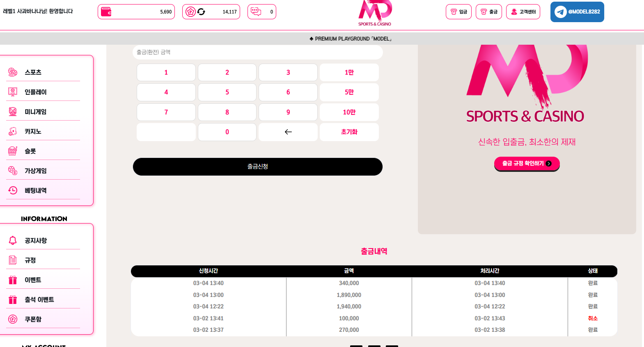This screenshot has width=644, height=347.
Task: Add 10만 to the amount
Action: [x=349, y=112]
